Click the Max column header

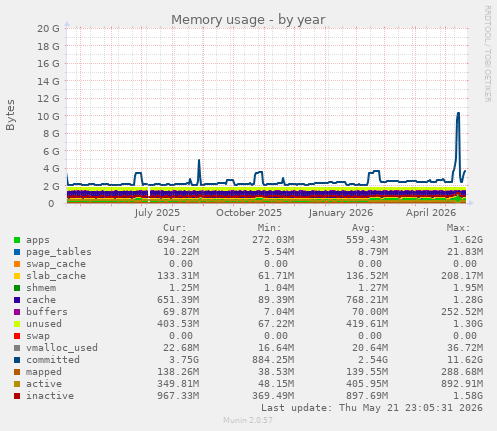(x=458, y=228)
